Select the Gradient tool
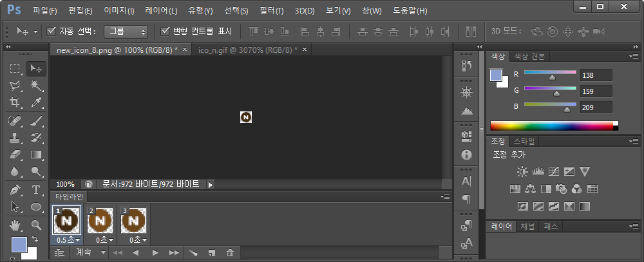The image size is (644, 262). [36, 154]
